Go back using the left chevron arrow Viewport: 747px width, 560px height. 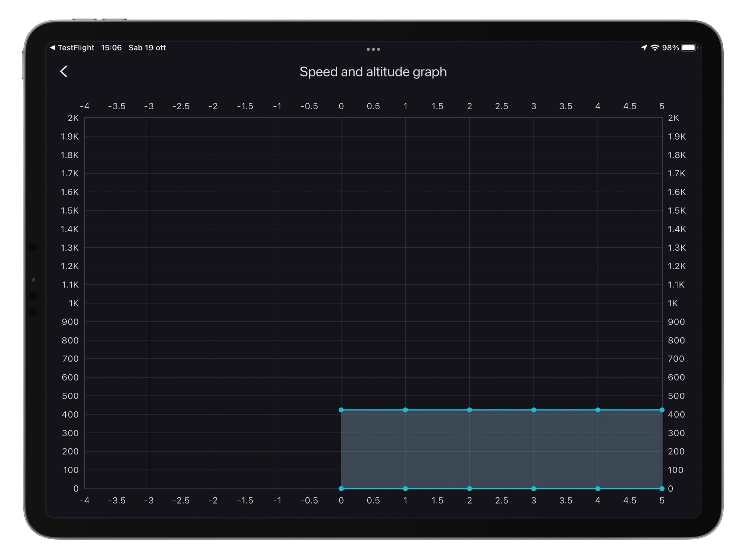(x=64, y=71)
